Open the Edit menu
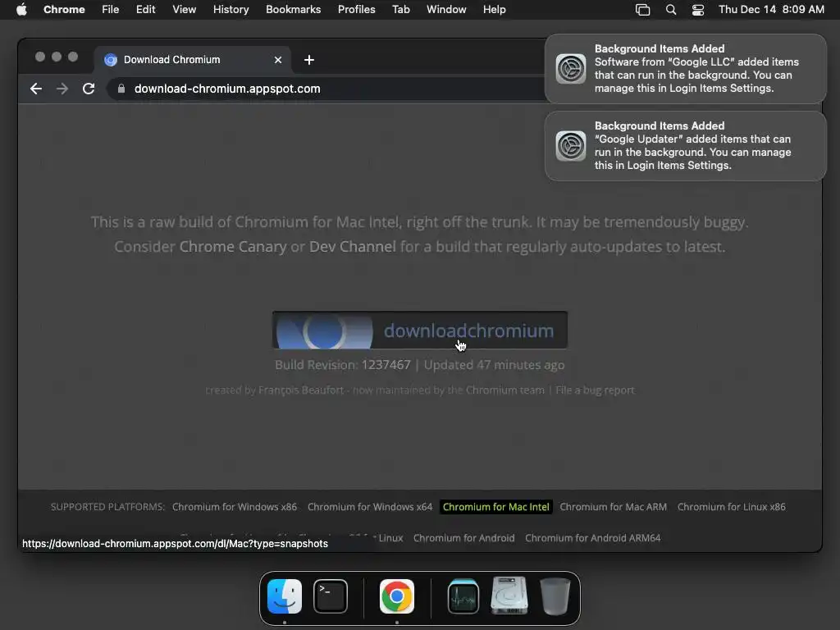Screen dimensions: 840x630 pyautogui.click(x=145, y=10)
